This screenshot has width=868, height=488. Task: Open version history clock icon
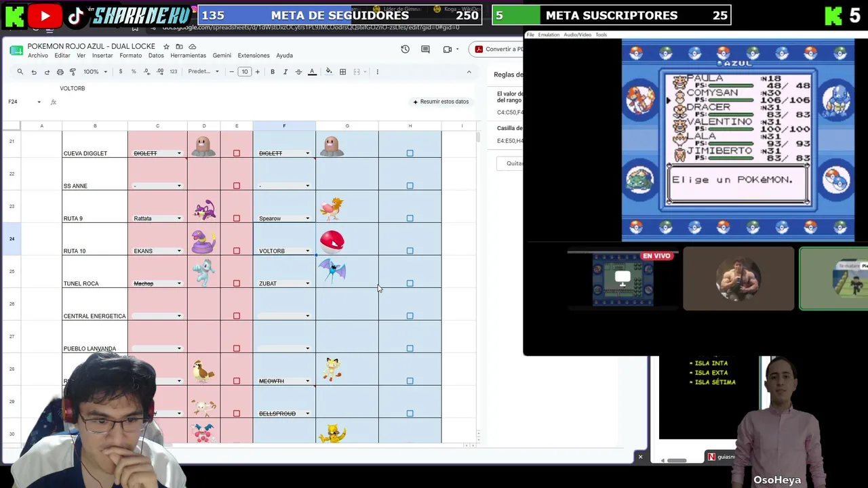405,49
